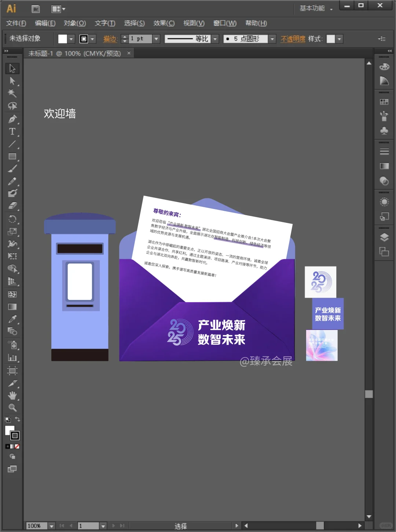Activate the toolbox Fill swatch

(10, 430)
